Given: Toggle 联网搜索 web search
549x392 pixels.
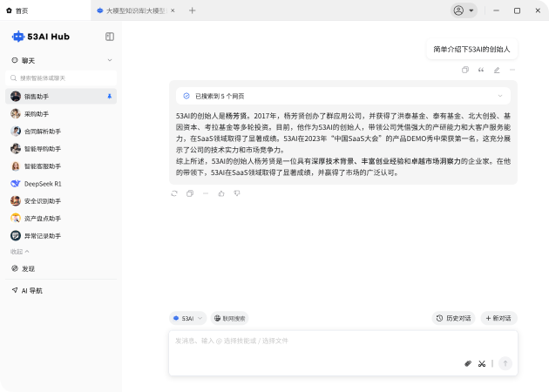Looking at the screenshot, I should pos(230,318).
